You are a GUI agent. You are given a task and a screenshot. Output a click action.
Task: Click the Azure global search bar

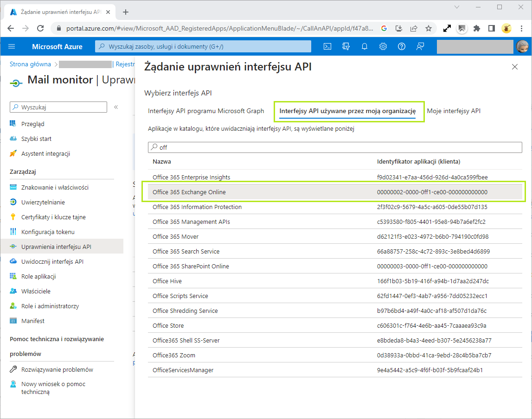pyautogui.click(x=203, y=46)
